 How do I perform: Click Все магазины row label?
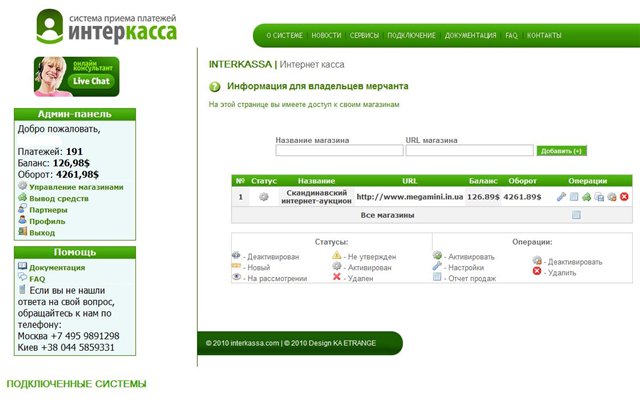pyautogui.click(x=387, y=215)
